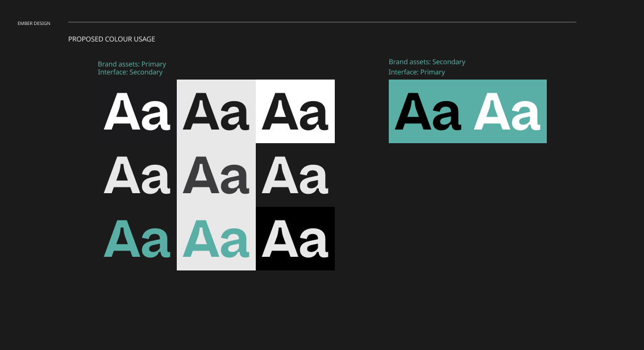Click the 'Interface: Primary' caption
This screenshot has height=350, width=644.
click(417, 72)
